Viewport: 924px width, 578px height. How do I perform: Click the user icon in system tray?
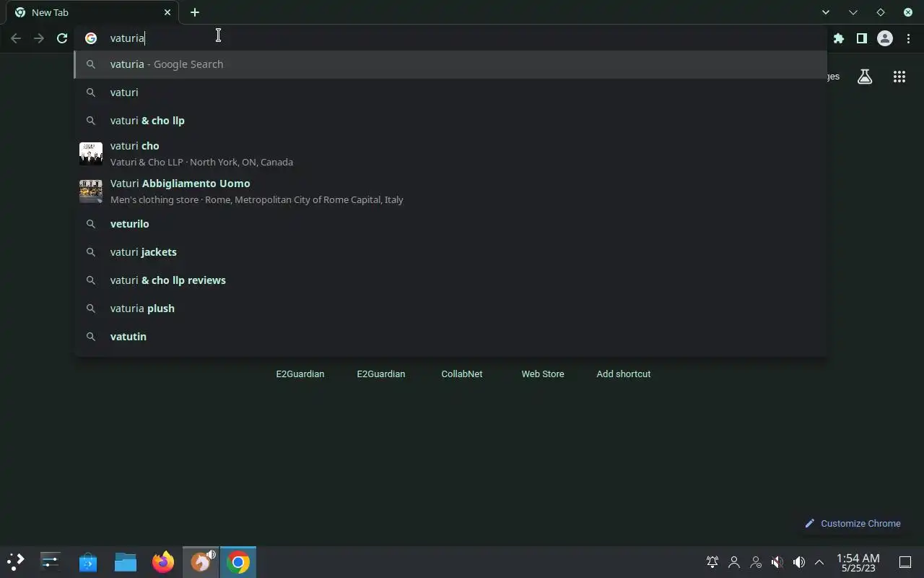point(734,561)
